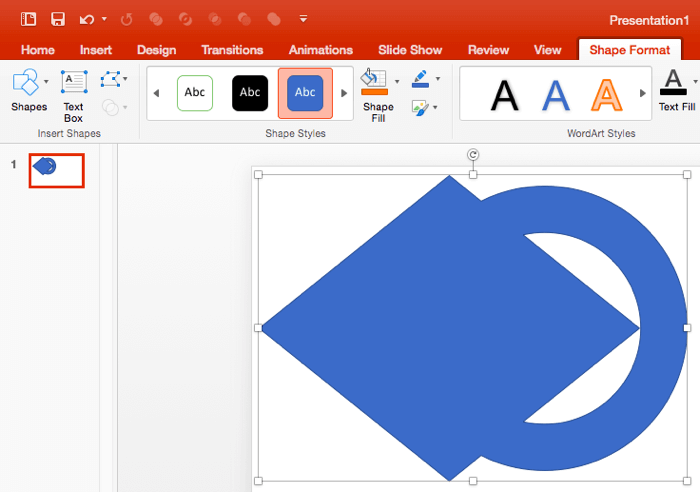Click the Shape Outline pen icon

[x=420, y=79]
